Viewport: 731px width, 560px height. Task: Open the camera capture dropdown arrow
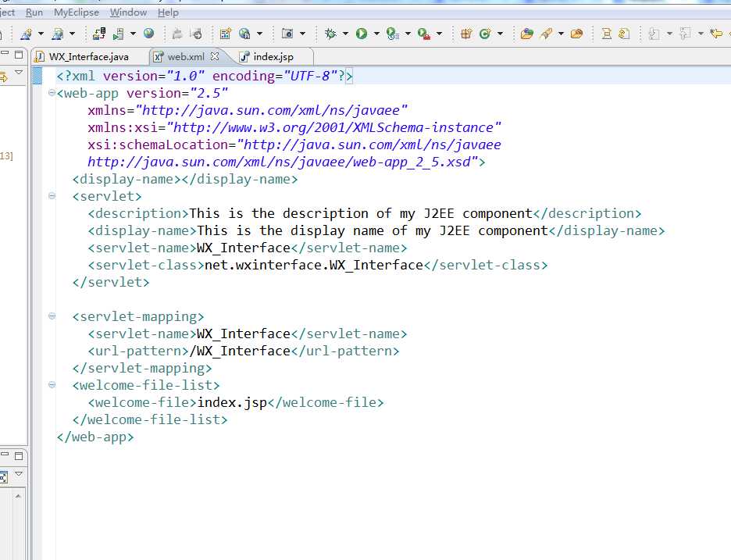[x=302, y=34]
